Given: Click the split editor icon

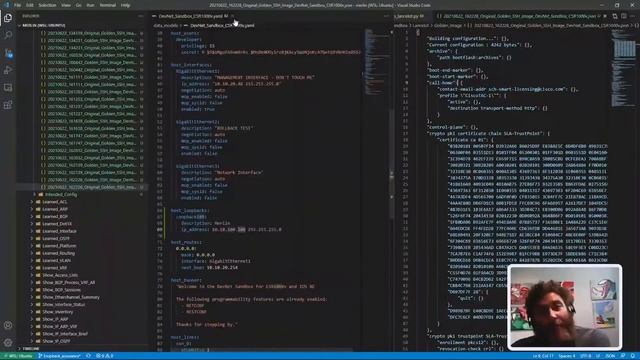Looking at the screenshot, I should (615, 16).
